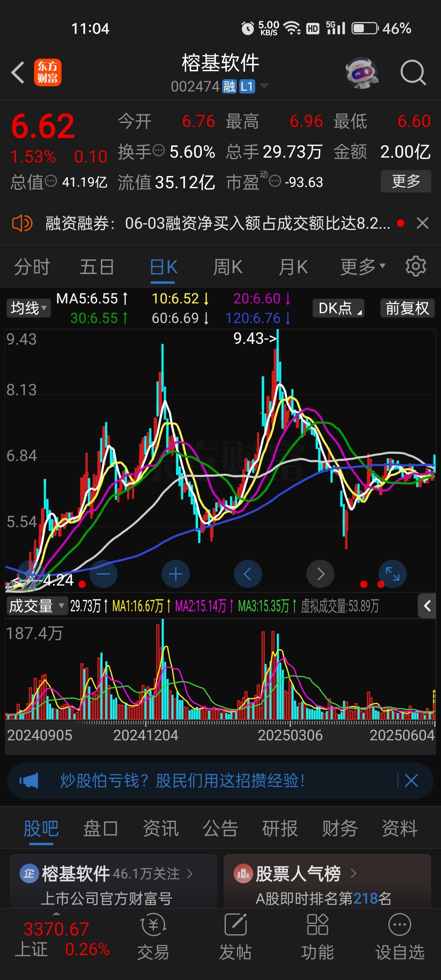Tap the blue megaphone promo icon
The height and width of the screenshot is (980, 441).
(29, 780)
